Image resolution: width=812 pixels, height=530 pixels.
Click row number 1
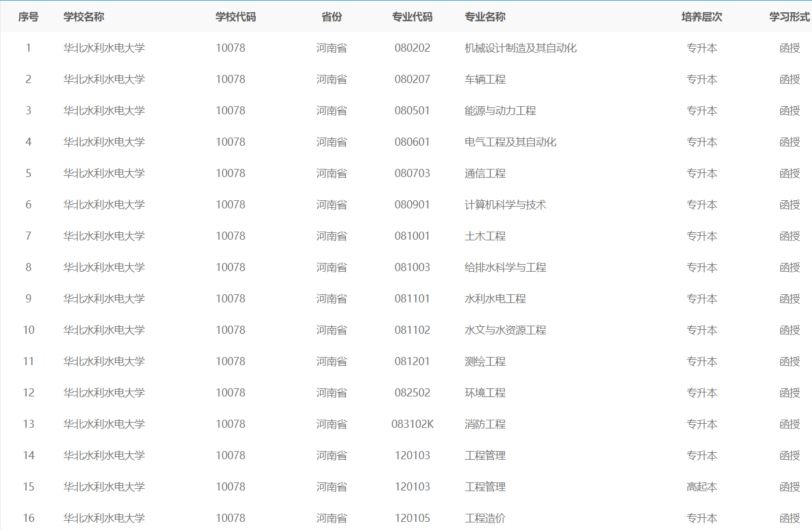point(28,48)
